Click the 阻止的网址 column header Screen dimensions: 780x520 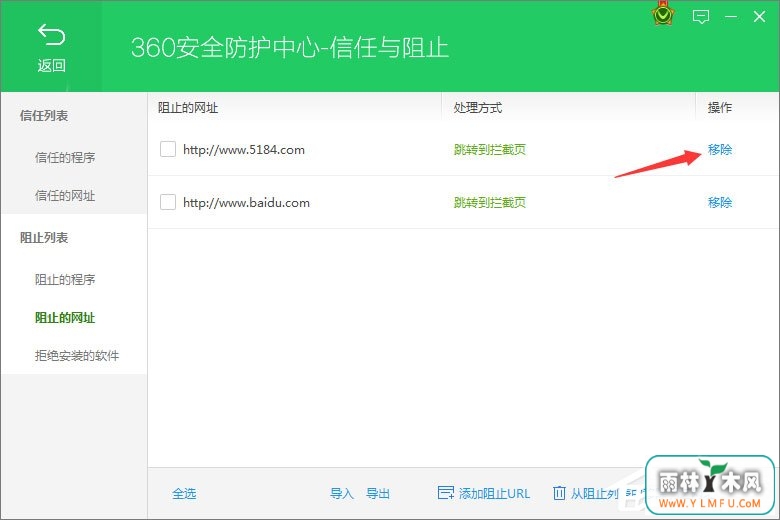188,107
